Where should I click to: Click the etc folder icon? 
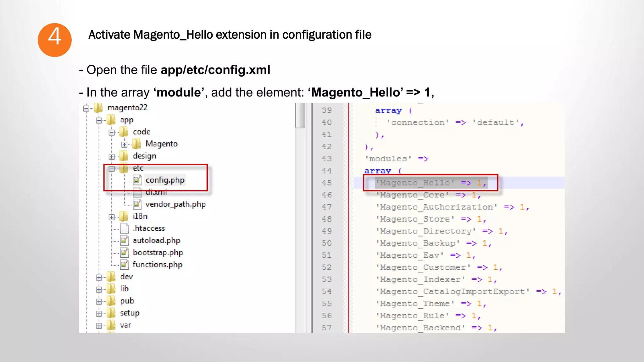click(x=124, y=168)
